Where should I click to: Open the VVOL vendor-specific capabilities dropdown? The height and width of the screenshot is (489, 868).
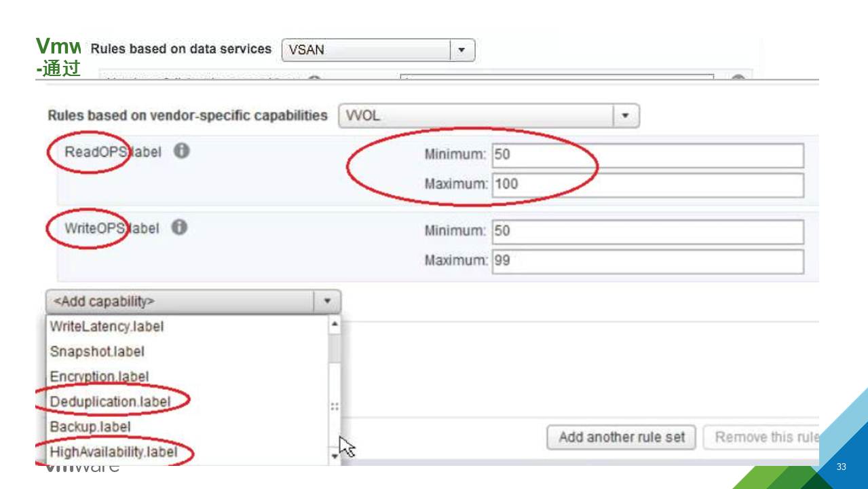[x=489, y=115]
